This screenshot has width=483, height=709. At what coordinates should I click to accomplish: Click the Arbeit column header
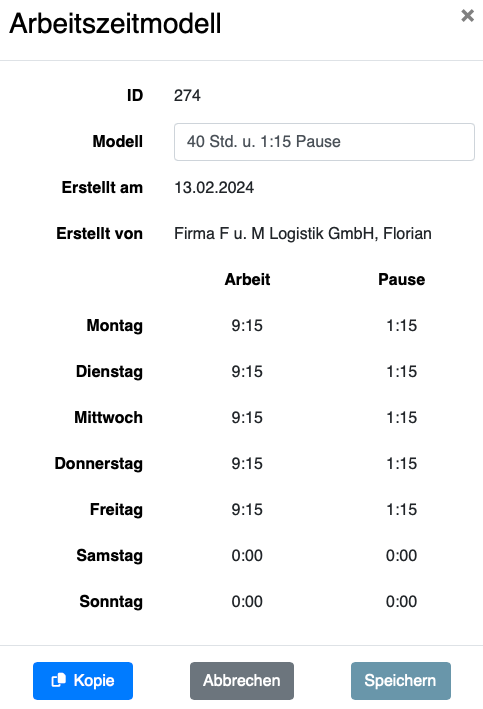[247, 279]
